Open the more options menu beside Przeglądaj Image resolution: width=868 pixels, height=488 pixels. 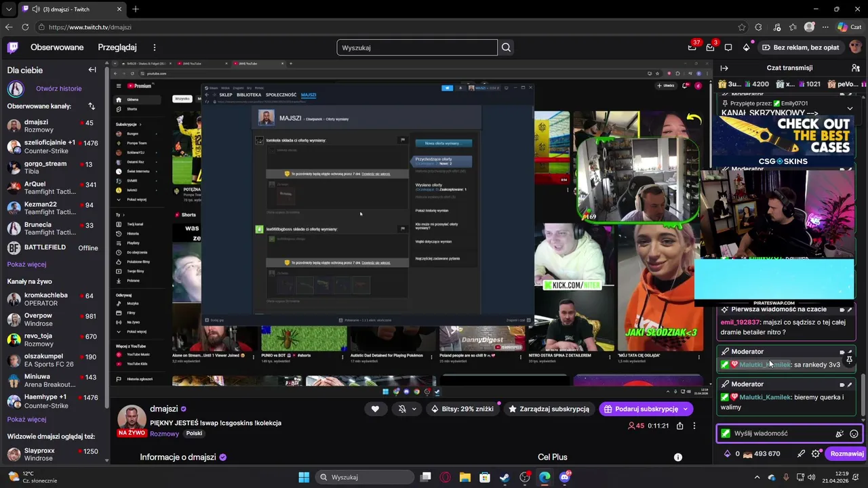(155, 47)
